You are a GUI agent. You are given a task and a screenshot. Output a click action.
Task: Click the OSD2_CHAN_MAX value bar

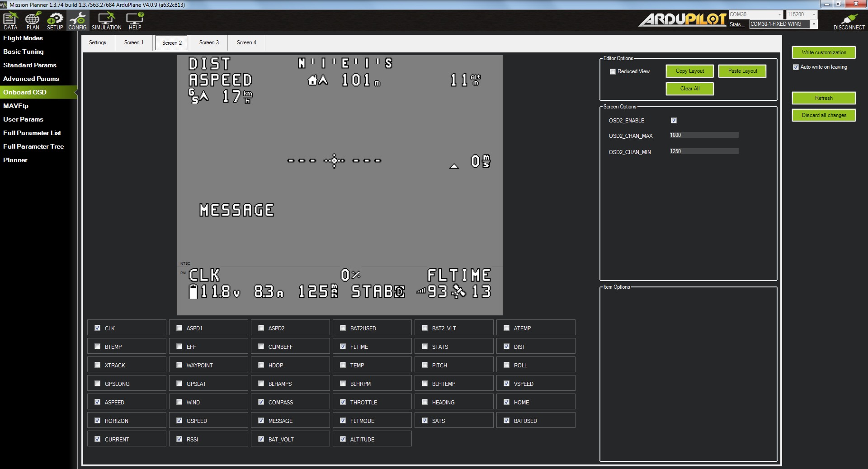[x=703, y=135]
